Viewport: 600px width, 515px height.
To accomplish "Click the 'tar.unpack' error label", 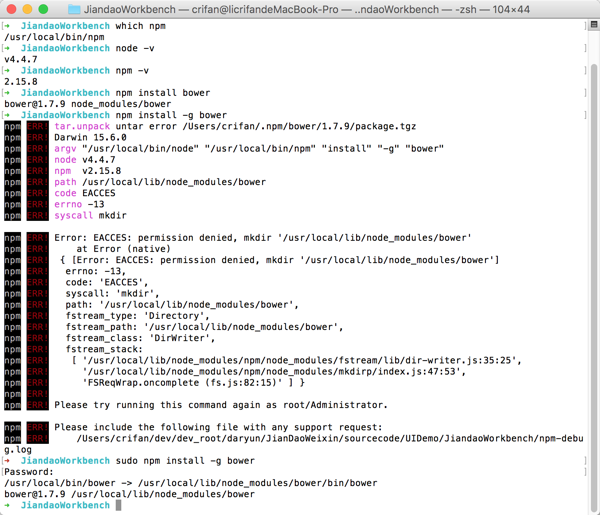I will pyautogui.click(x=82, y=126).
